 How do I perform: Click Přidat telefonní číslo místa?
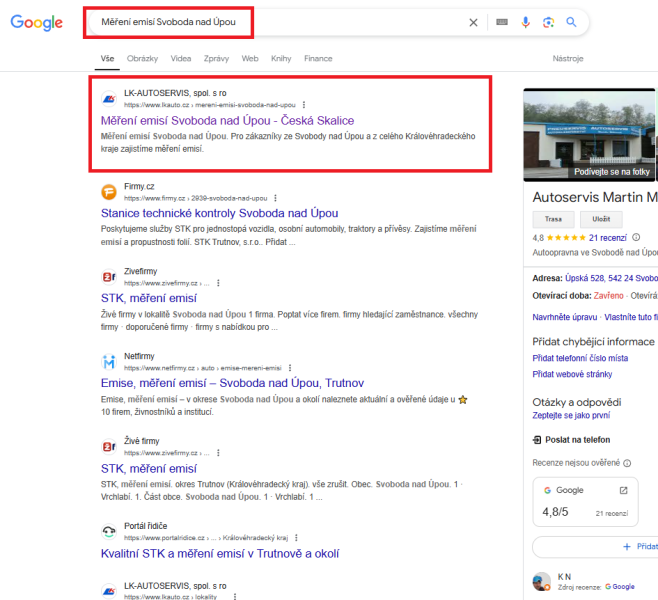click(x=580, y=358)
